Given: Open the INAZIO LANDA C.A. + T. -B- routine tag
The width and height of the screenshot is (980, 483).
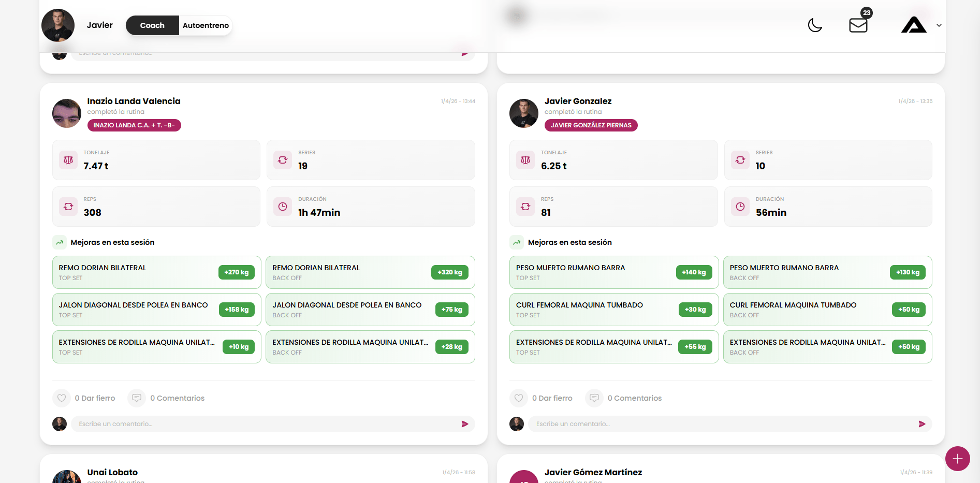Looking at the screenshot, I should [134, 125].
